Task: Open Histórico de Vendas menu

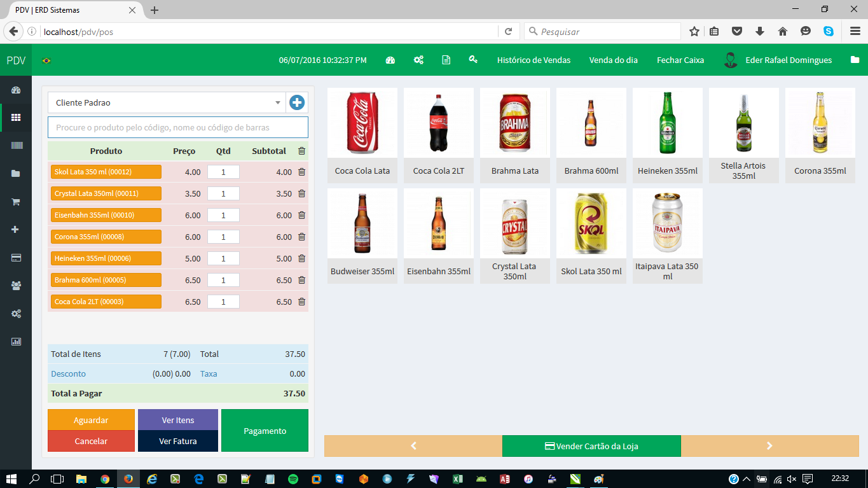Action: pos(534,60)
